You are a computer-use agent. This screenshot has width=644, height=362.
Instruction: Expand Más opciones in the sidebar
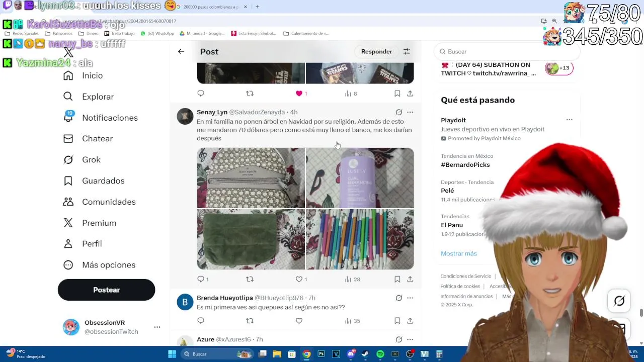(x=99, y=265)
